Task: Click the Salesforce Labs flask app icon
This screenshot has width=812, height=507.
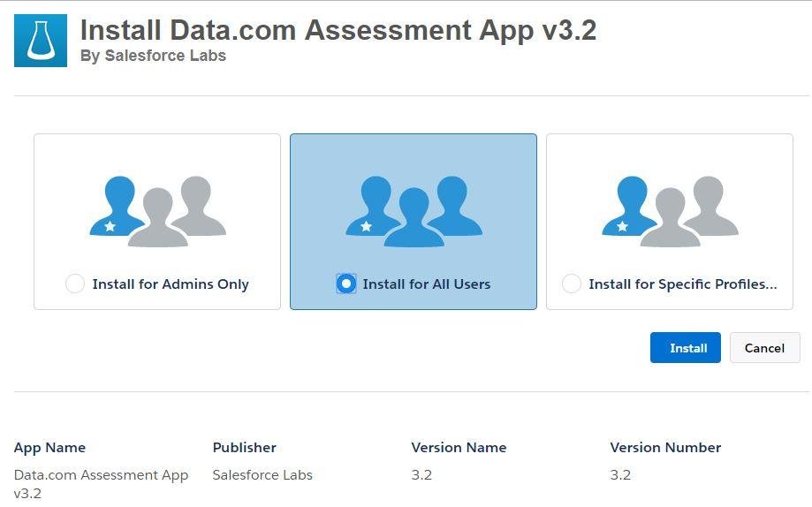Action: click(x=41, y=41)
